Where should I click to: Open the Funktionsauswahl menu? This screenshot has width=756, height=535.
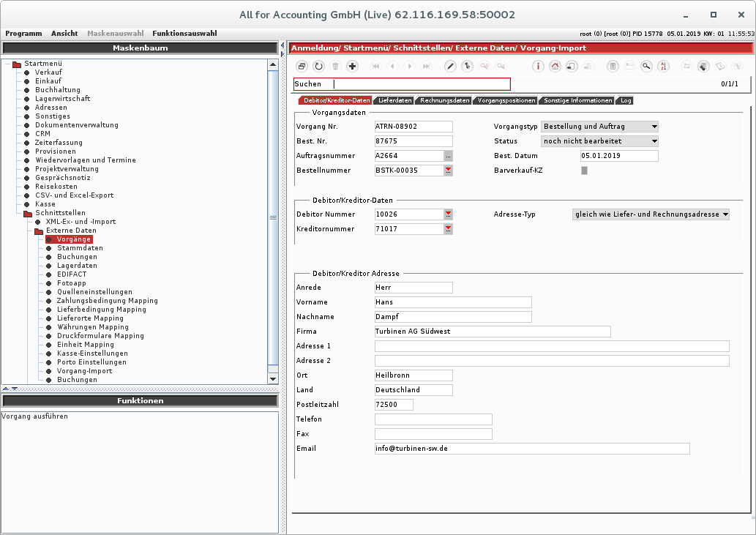[184, 34]
